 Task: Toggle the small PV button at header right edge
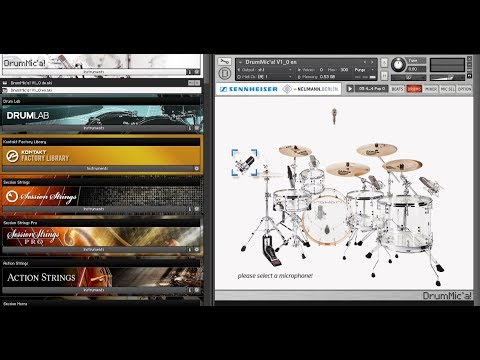(469, 76)
